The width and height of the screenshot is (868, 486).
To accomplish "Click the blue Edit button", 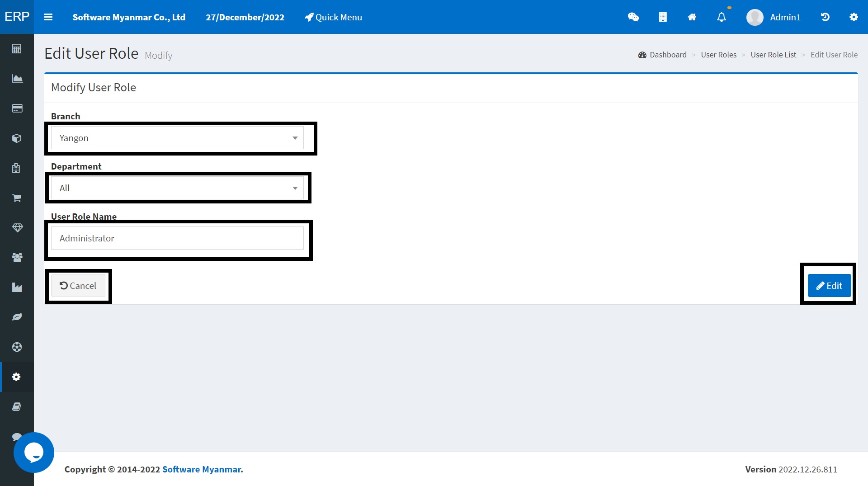I will click(x=830, y=286).
